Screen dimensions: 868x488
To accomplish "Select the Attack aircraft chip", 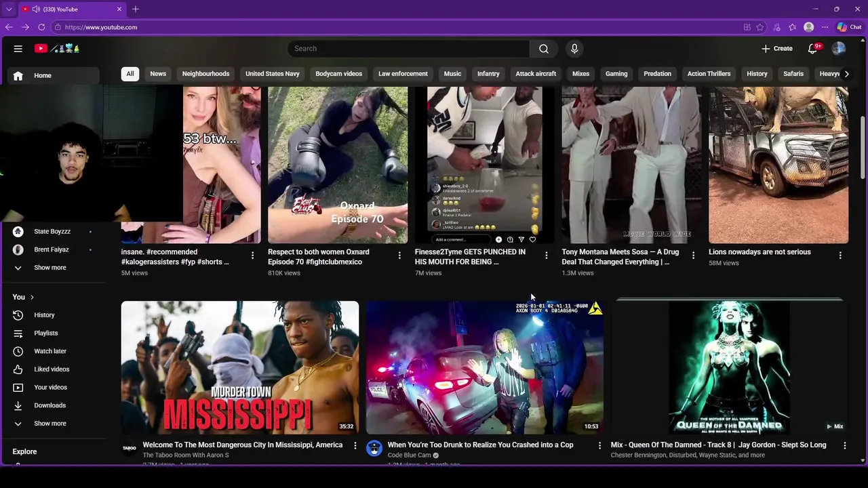I will 536,74.
